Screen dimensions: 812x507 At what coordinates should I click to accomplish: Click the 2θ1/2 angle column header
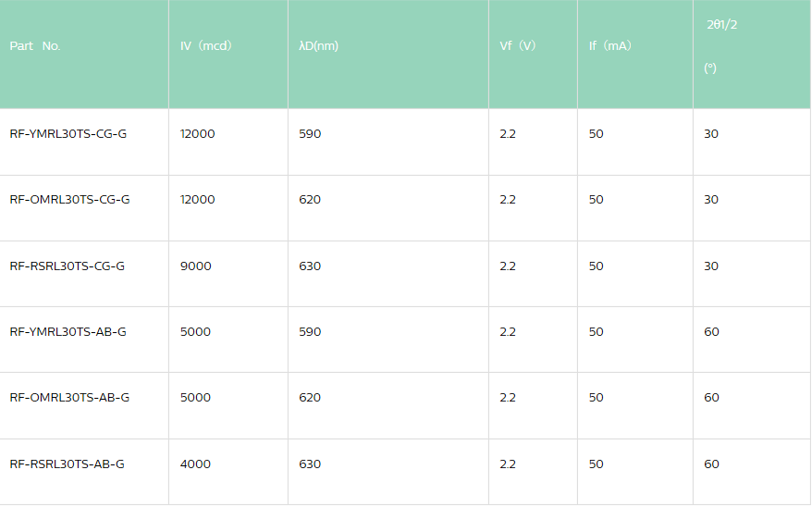point(721,25)
